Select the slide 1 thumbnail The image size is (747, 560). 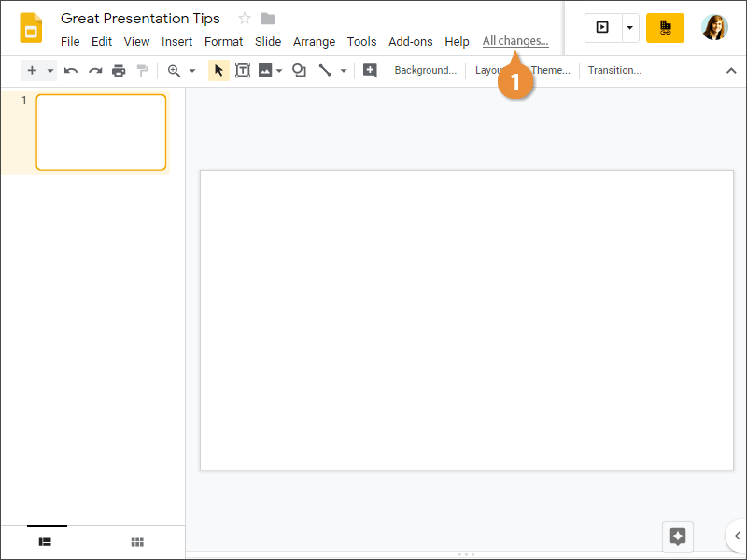coord(101,133)
